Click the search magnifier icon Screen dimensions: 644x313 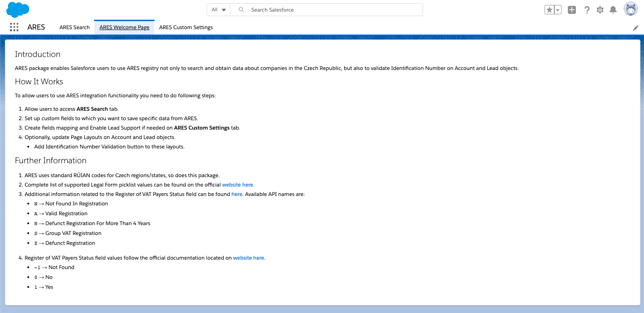click(x=241, y=10)
